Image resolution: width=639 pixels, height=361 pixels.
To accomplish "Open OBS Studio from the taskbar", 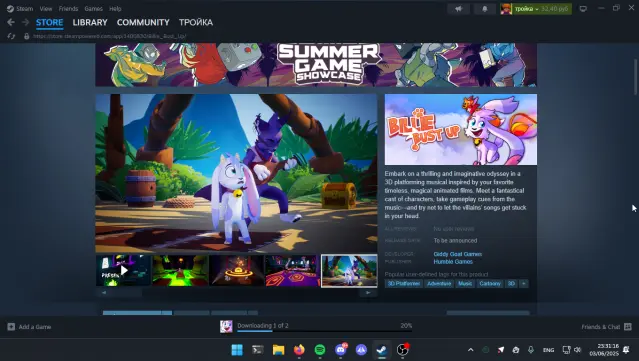I will [x=403, y=350].
